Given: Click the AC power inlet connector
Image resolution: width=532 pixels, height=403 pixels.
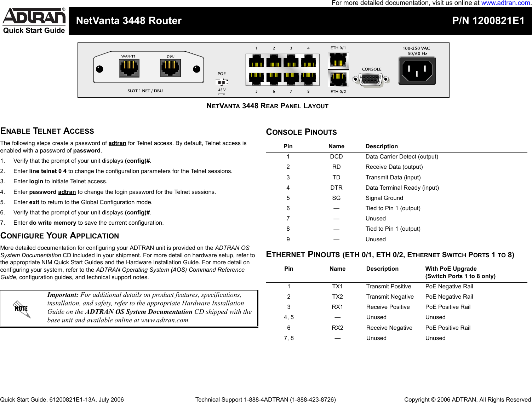Looking at the screenshot, I should point(417,71).
